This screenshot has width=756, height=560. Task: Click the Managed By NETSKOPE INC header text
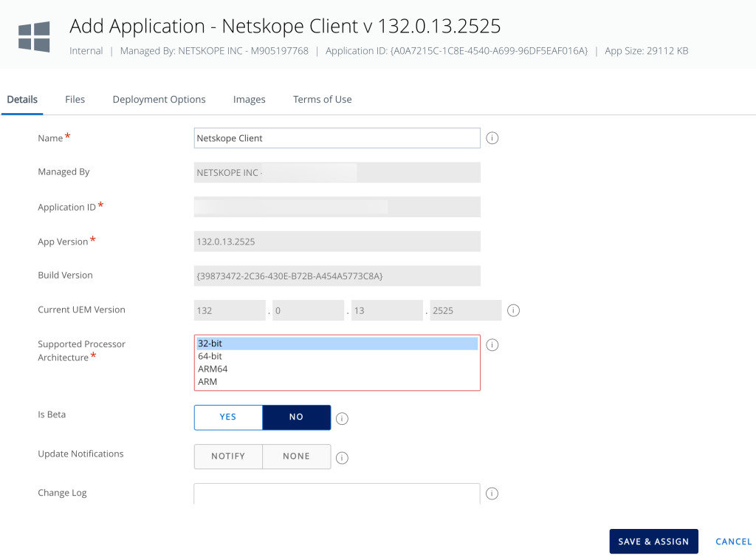(214, 51)
